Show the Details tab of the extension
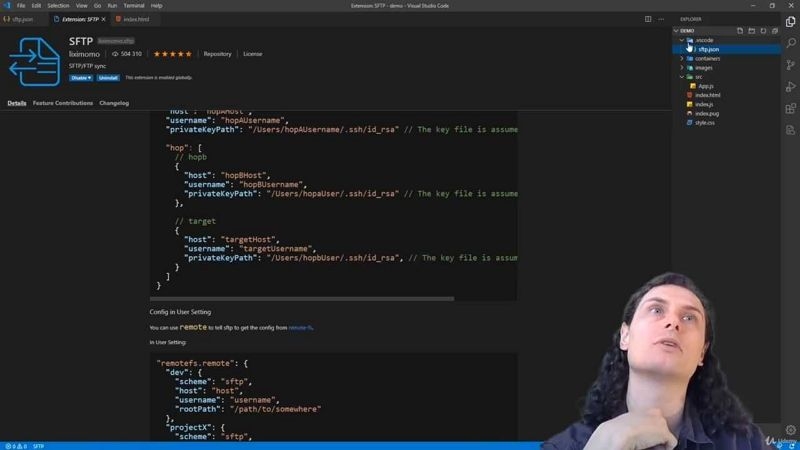The width and height of the screenshot is (800, 450). 17,103
